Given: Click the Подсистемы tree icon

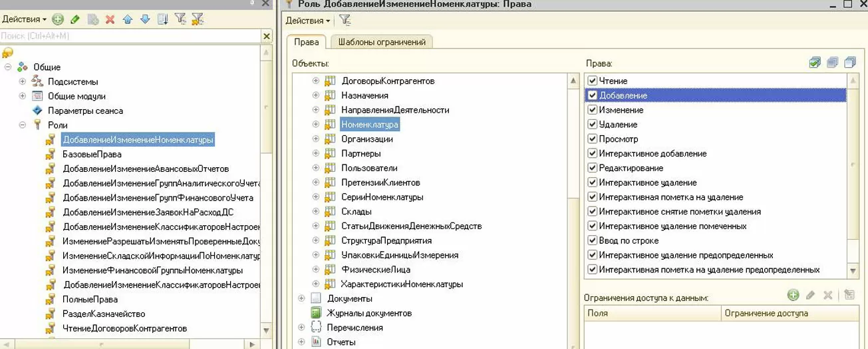Looking at the screenshot, I should point(37,81).
